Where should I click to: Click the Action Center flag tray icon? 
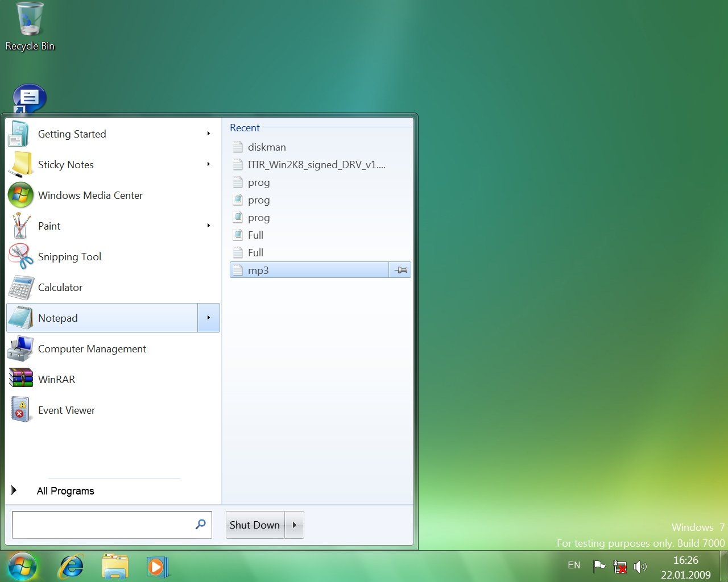point(599,566)
